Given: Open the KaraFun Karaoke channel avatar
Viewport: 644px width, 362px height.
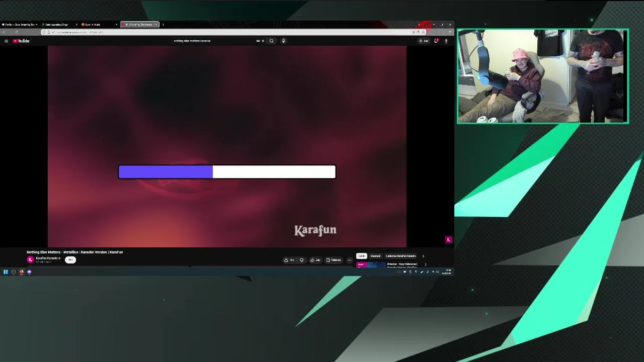Looking at the screenshot, I should point(30,259).
